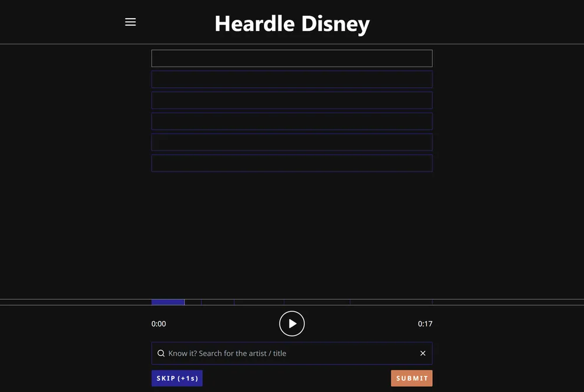Clear the search field with X

pos(423,353)
